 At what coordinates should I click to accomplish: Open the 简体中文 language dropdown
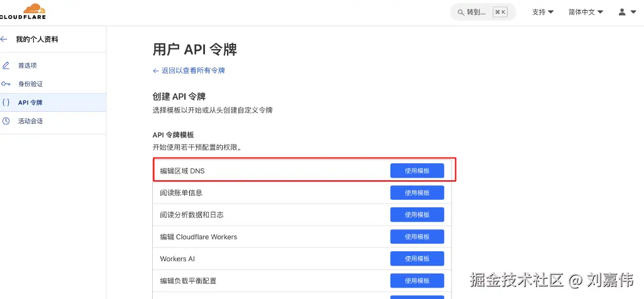586,13
